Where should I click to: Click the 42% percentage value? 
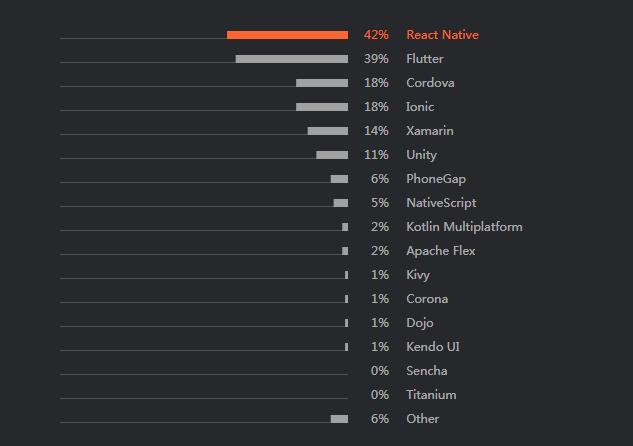pos(376,35)
